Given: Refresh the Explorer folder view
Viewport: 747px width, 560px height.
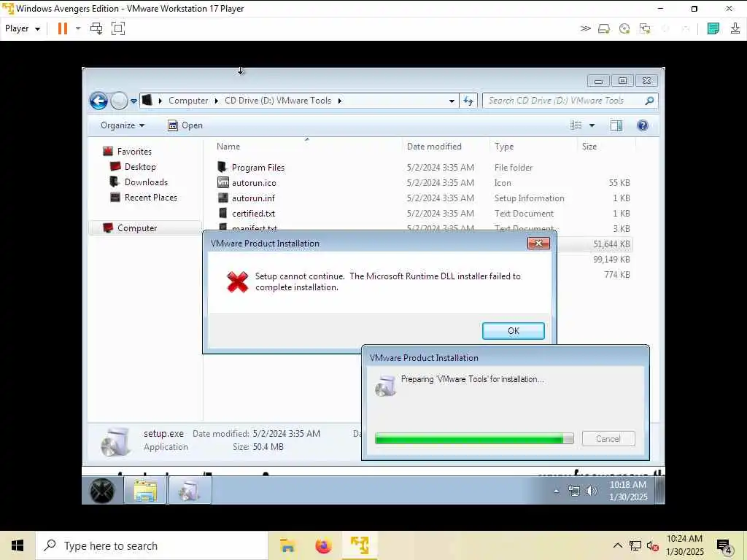Looking at the screenshot, I should pyautogui.click(x=468, y=101).
